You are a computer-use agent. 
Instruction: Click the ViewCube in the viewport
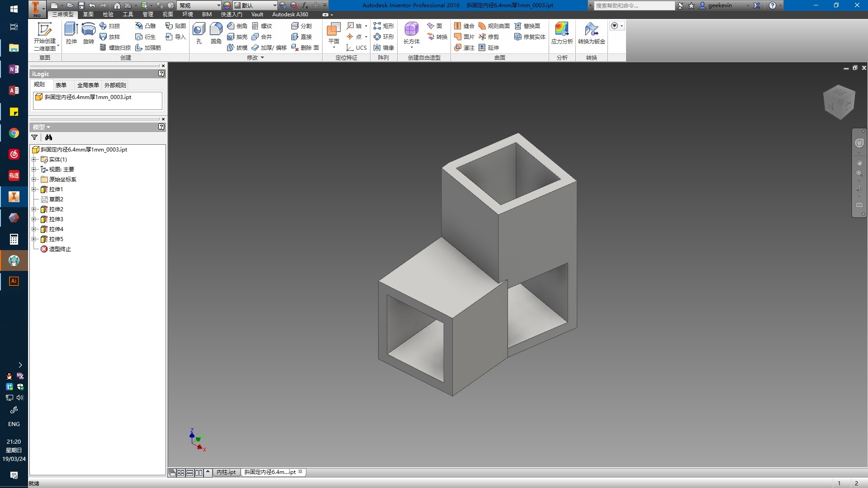840,102
